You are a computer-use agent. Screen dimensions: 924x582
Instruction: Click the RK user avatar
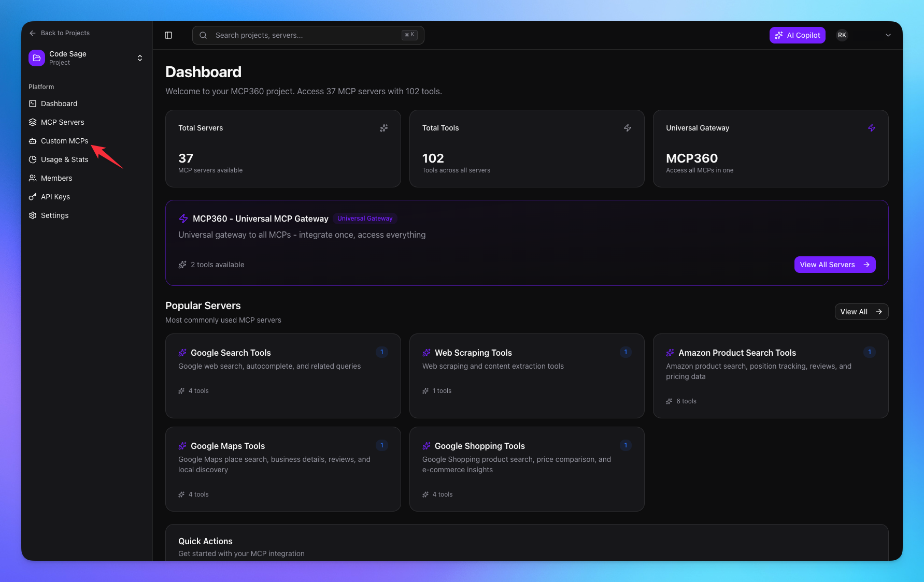click(x=842, y=35)
